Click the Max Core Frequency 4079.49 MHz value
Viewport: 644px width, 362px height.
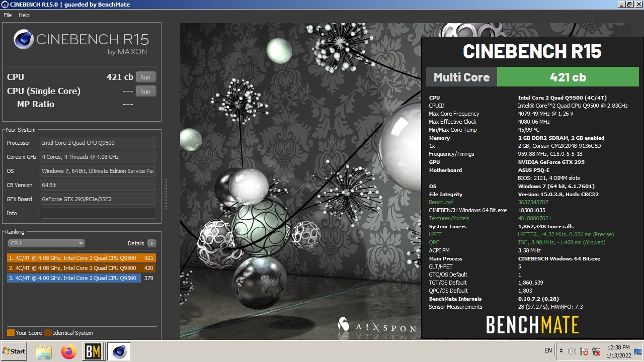(546, 114)
